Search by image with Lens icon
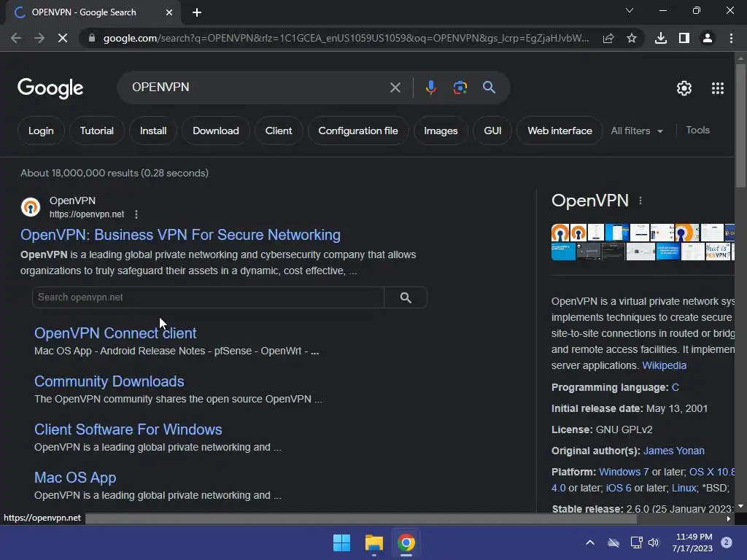Image resolution: width=747 pixels, height=560 pixels. click(460, 87)
